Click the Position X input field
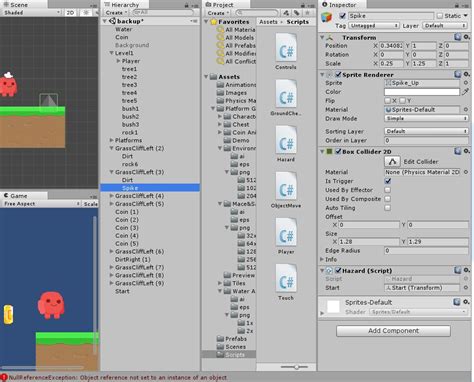 click(x=391, y=46)
